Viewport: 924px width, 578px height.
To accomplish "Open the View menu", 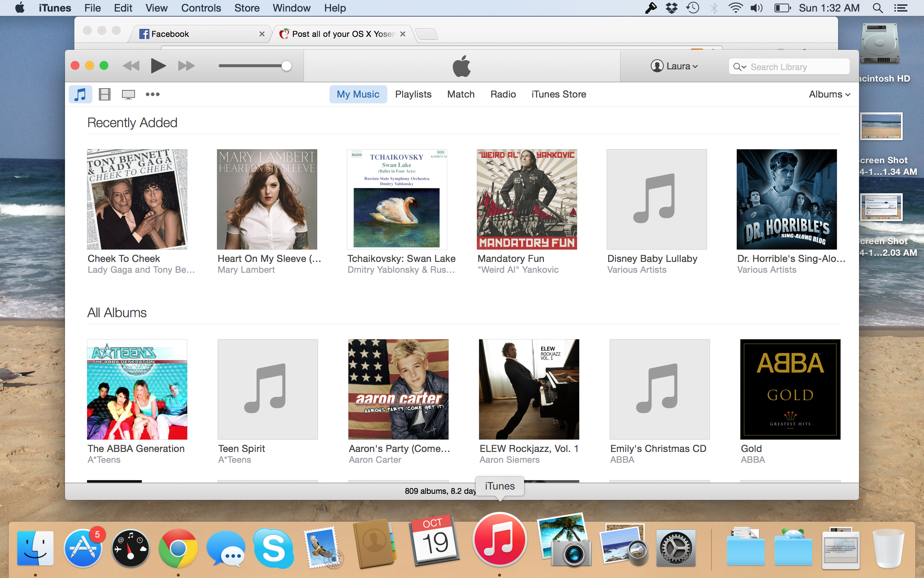I will (157, 8).
